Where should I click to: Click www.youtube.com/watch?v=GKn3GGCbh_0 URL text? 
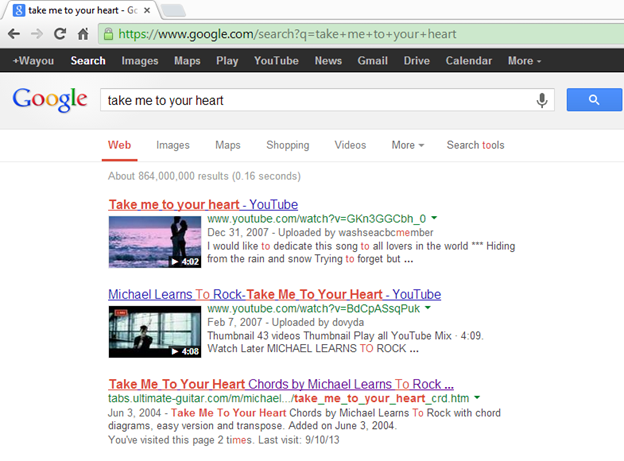click(316, 219)
